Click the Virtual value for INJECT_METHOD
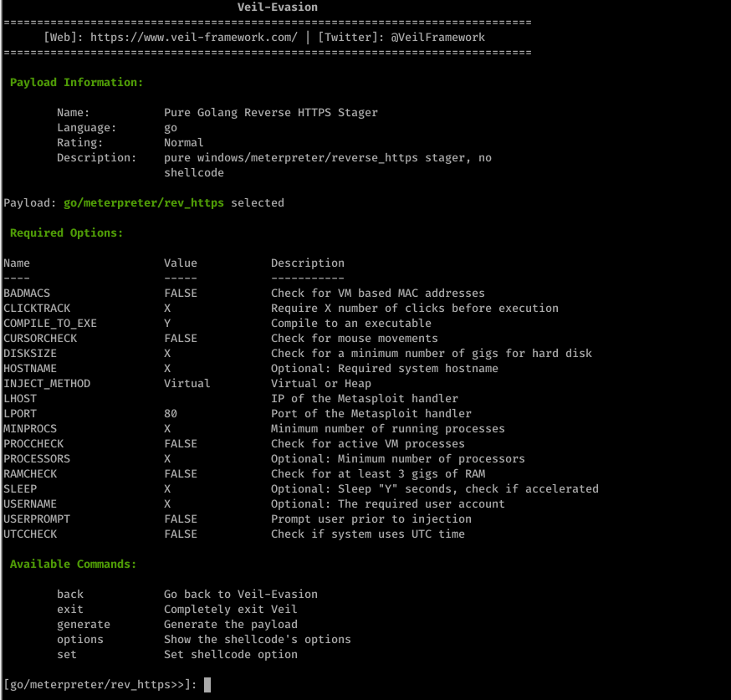731x700 pixels. (x=187, y=384)
